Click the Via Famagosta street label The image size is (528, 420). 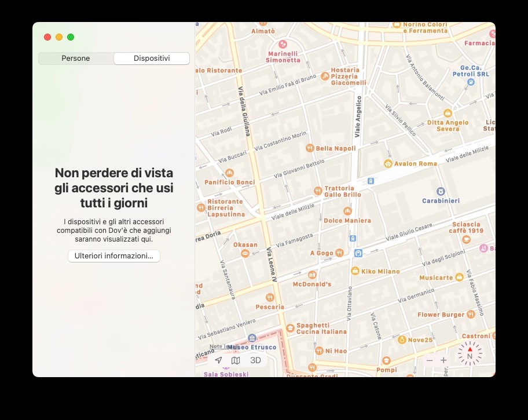click(295, 240)
